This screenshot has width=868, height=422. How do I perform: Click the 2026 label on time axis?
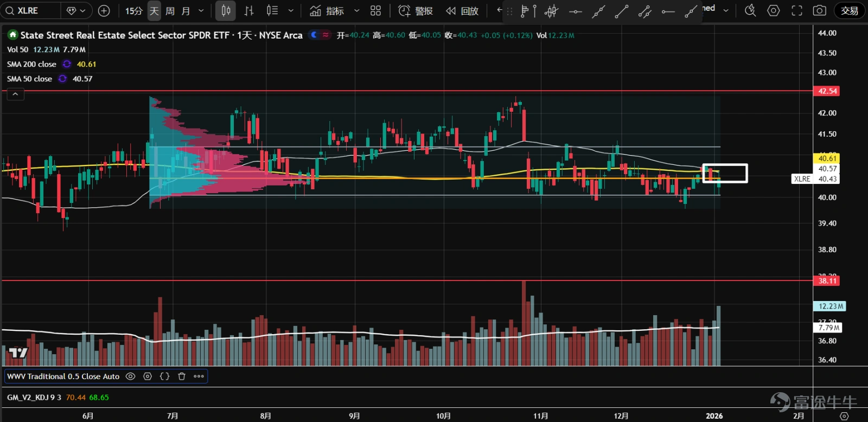714,416
